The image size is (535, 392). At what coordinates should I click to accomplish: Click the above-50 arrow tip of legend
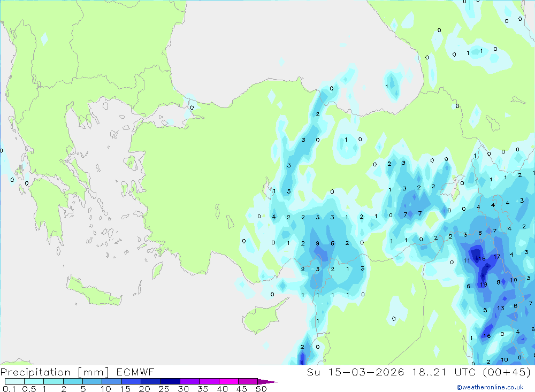coord(267,381)
